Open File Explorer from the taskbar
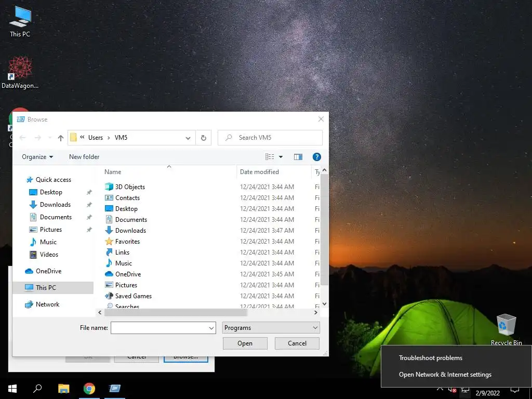Image resolution: width=532 pixels, height=399 pixels. [x=63, y=389]
